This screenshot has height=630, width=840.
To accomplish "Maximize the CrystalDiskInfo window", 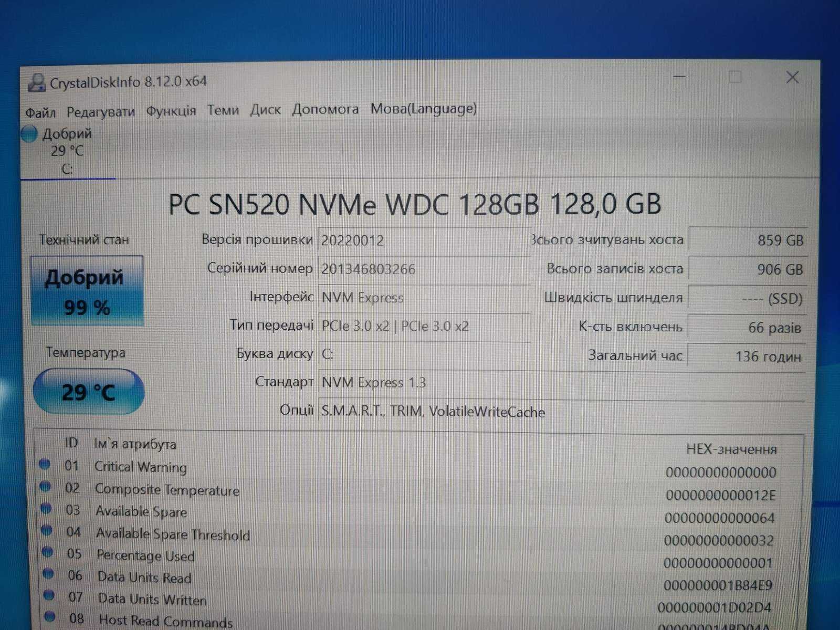I will [x=736, y=77].
